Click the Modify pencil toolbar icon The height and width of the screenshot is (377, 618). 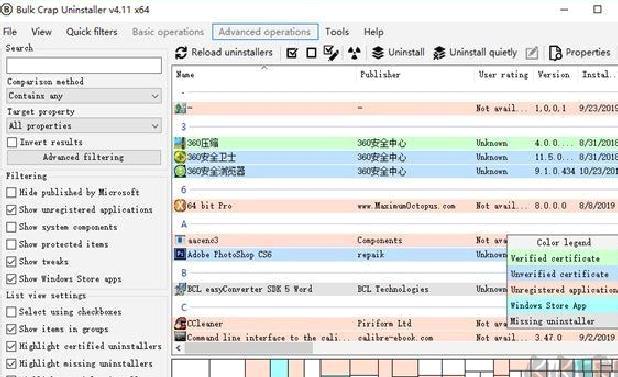(x=531, y=53)
